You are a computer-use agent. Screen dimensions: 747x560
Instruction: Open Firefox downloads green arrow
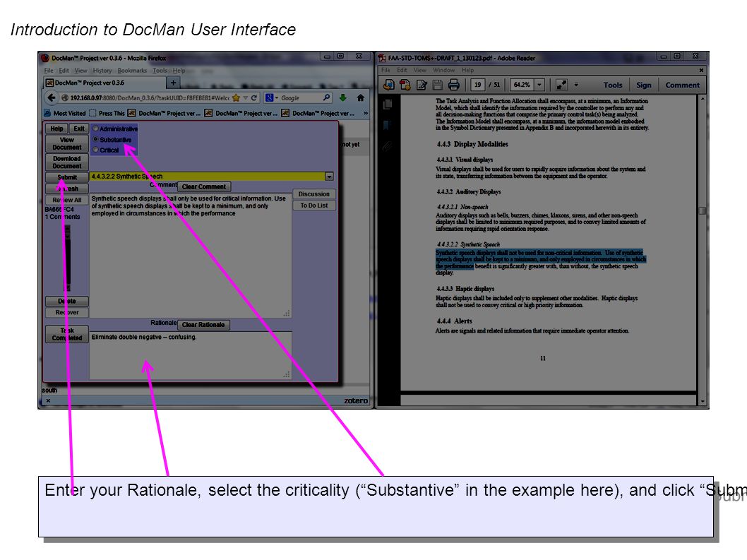tap(343, 97)
